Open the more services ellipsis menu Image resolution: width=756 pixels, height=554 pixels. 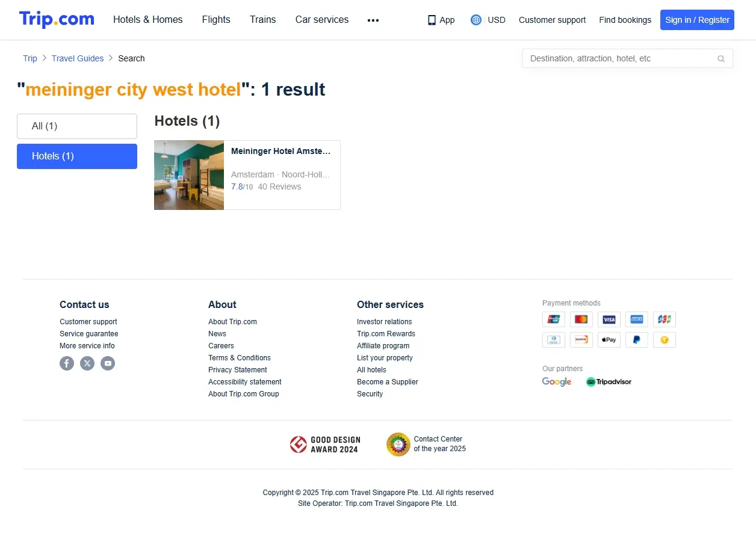(x=373, y=20)
